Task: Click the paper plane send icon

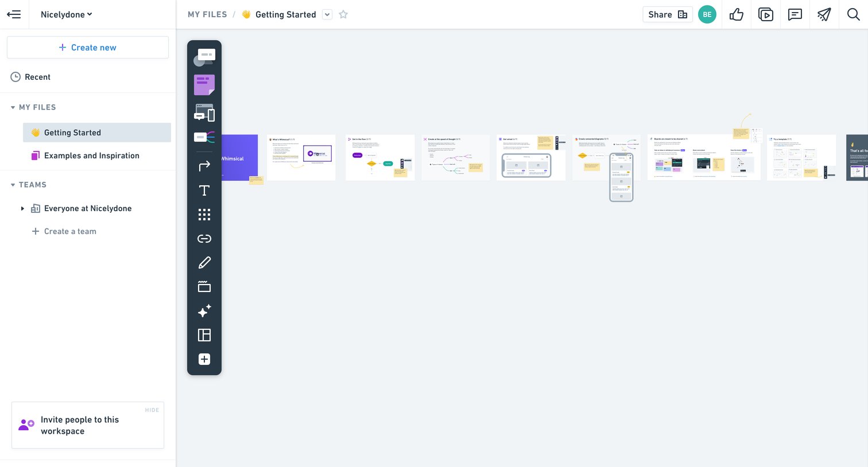Action: pyautogui.click(x=824, y=14)
